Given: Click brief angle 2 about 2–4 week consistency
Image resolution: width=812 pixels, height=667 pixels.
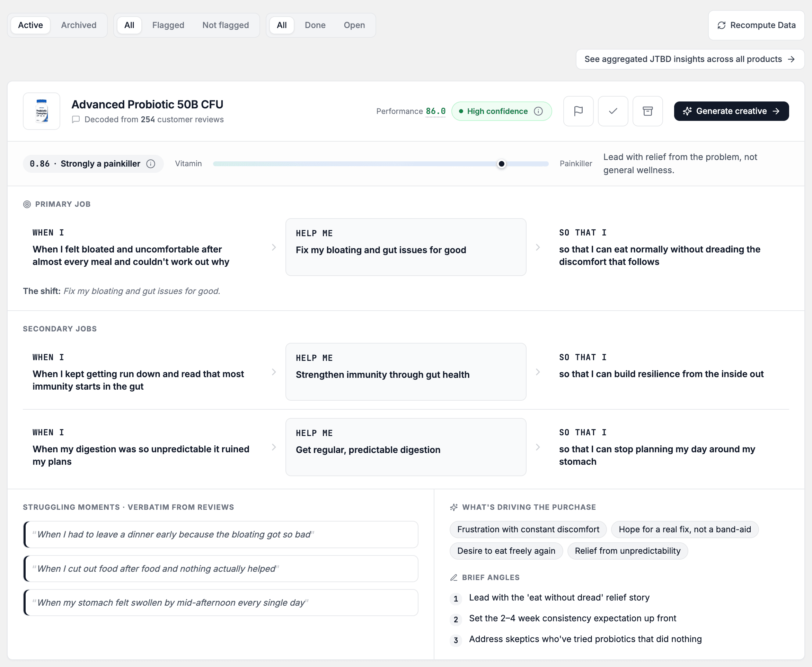Looking at the screenshot, I should pos(572,618).
